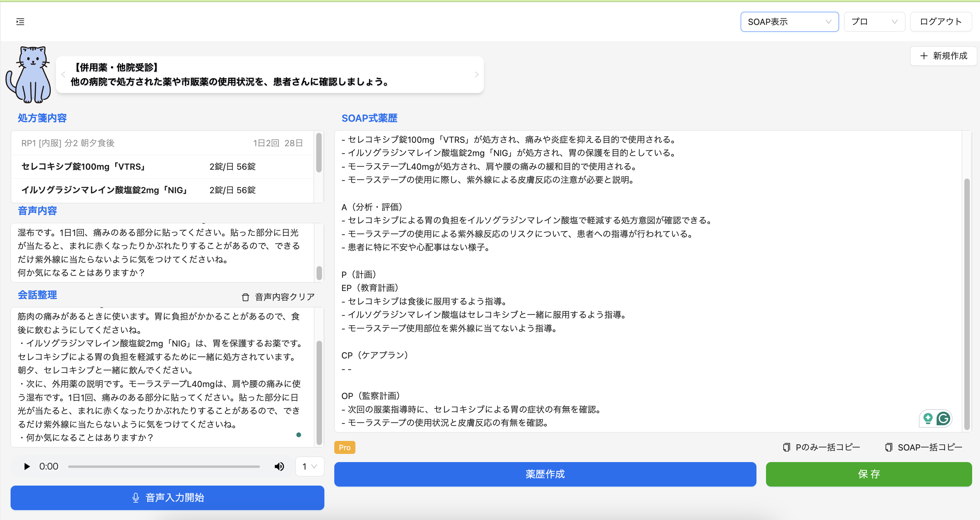Screen dimensions: 980x520
Task: Click the lightbulb suggestion icon near Grammarly
Action: coord(928,418)
